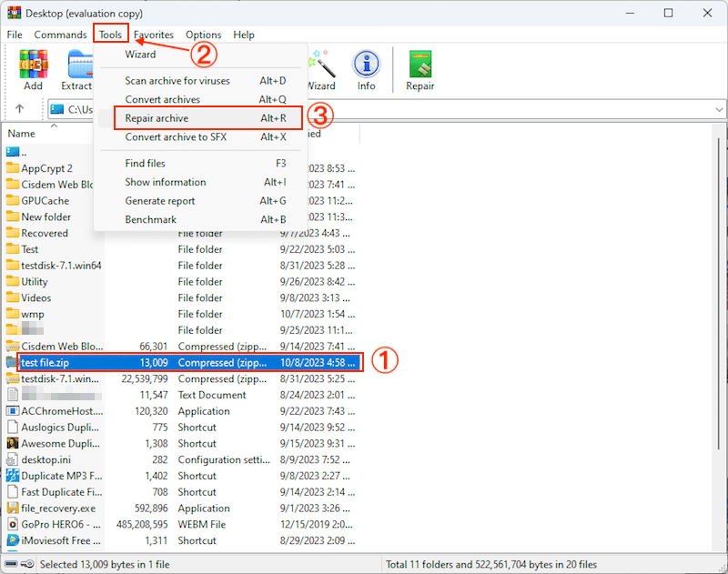728x574 pixels.
Task: Open the Favorites menu
Action: (x=154, y=35)
